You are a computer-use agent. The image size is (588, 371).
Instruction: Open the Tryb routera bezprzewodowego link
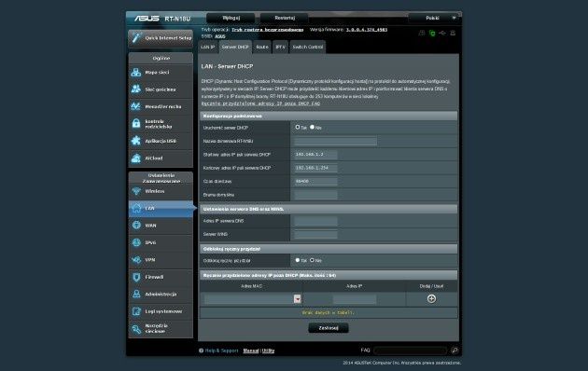point(267,30)
